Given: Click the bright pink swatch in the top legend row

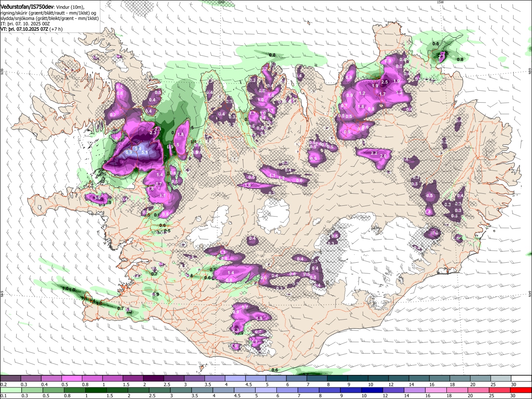Looking at the screenshot, I should pyautogui.click(x=71, y=378).
